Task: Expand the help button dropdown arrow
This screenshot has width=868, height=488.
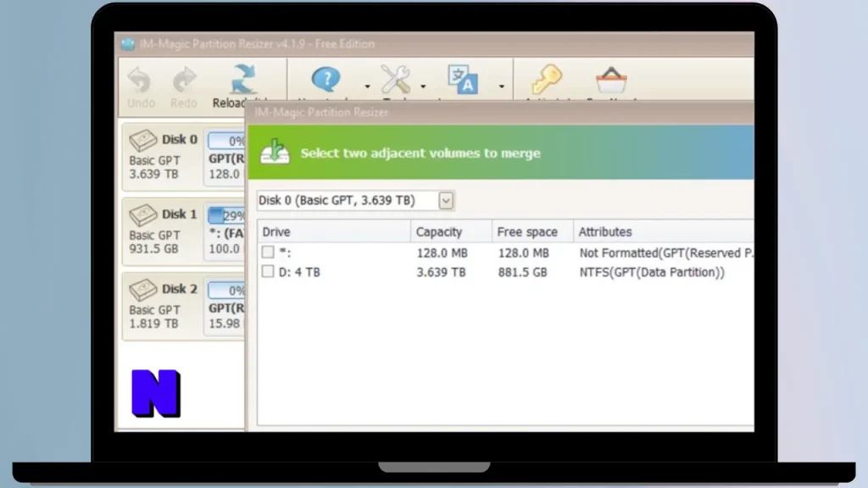Action: click(367, 86)
